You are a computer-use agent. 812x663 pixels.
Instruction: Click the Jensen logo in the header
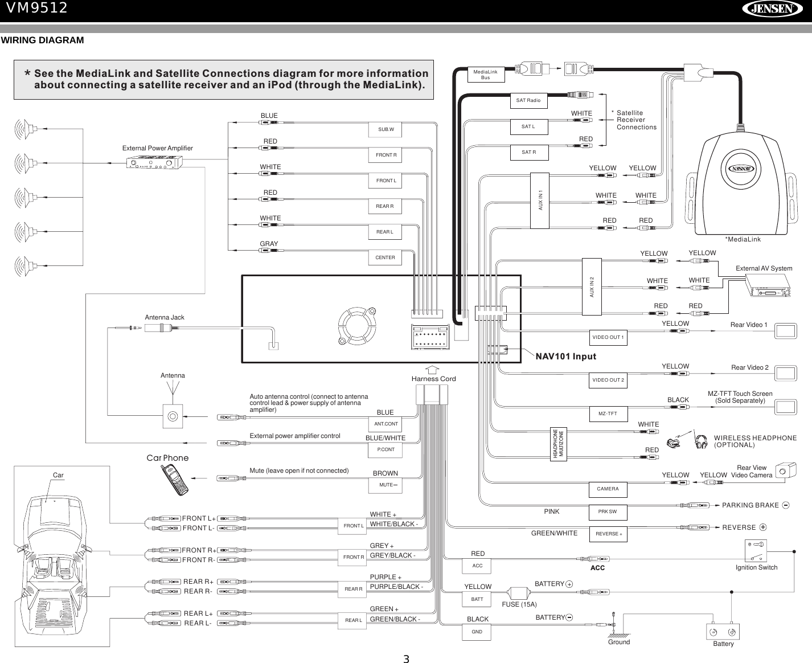point(774,9)
